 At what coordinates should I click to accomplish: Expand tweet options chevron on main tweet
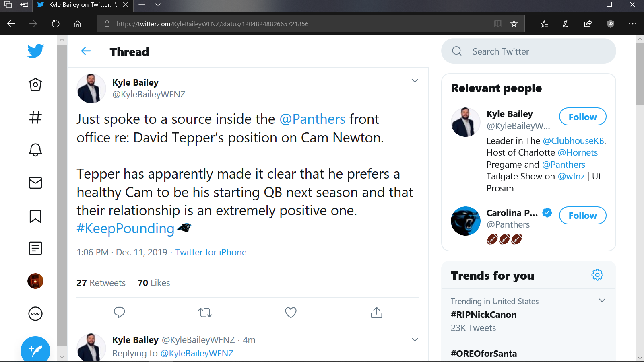(x=415, y=80)
